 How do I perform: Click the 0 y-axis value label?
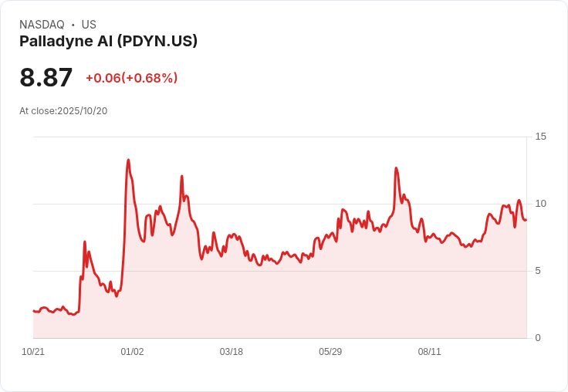coord(538,338)
